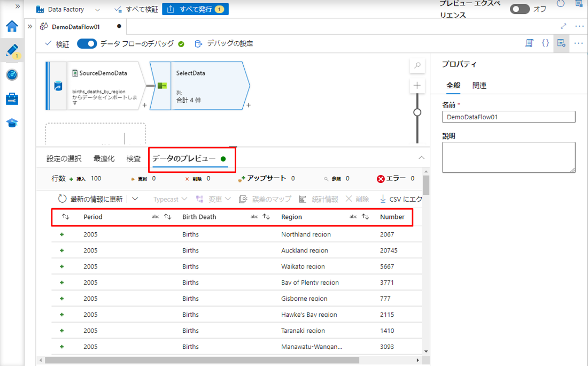The width and height of the screenshot is (588, 366).
Task: Click the すべて発行 button
Action: [x=195, y=9]
